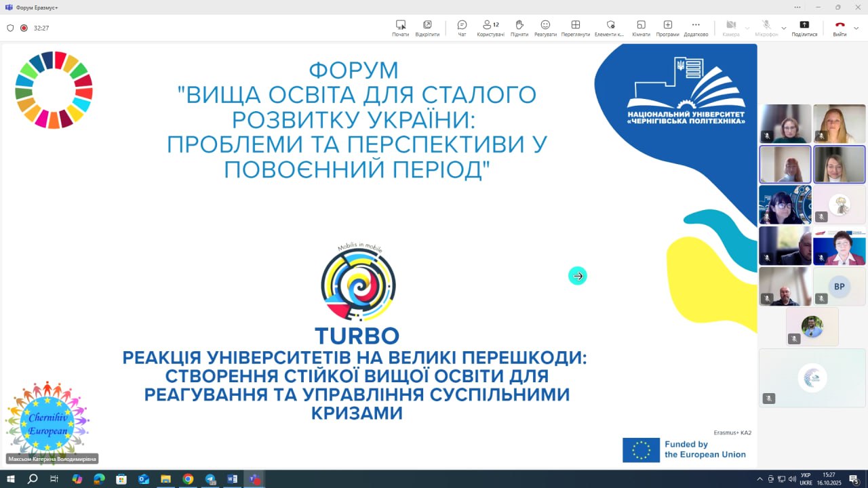This screenshot has width=868, height=488.
Task: Click Pop out (Відкріпити) shared content
Action: (427, 27)
